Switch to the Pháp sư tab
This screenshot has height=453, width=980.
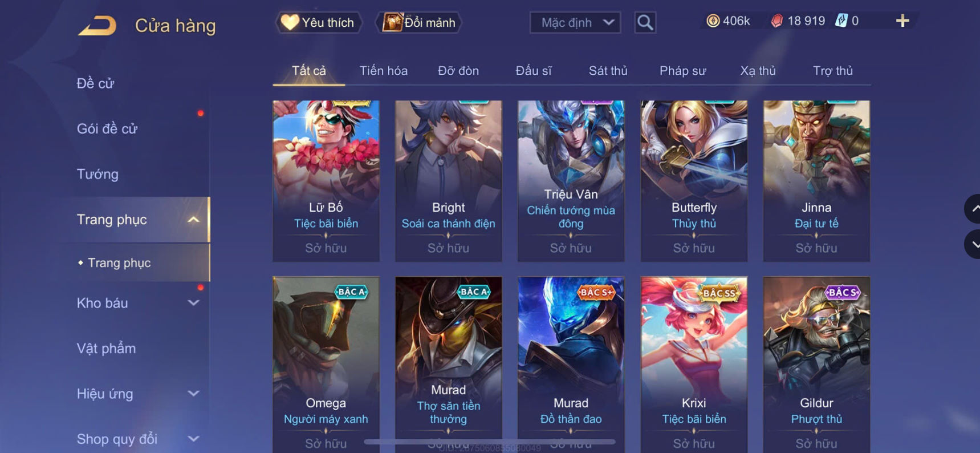click(682, 71)
